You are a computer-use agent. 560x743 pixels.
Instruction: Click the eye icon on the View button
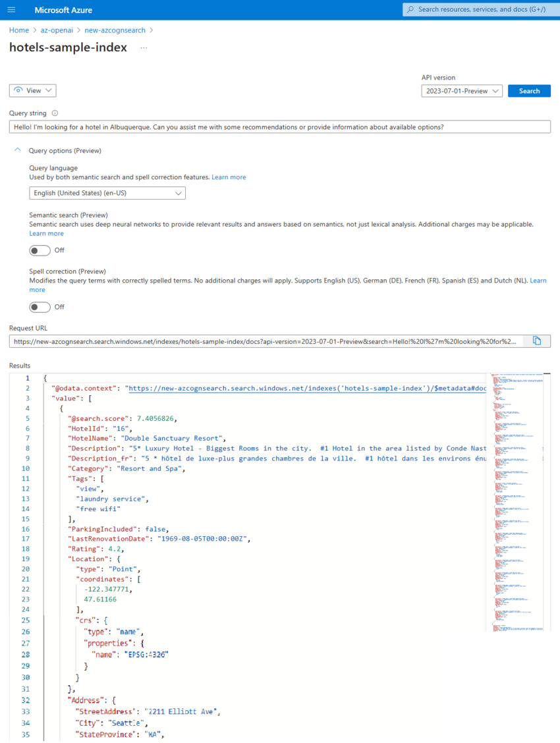[x=20, y=90]
